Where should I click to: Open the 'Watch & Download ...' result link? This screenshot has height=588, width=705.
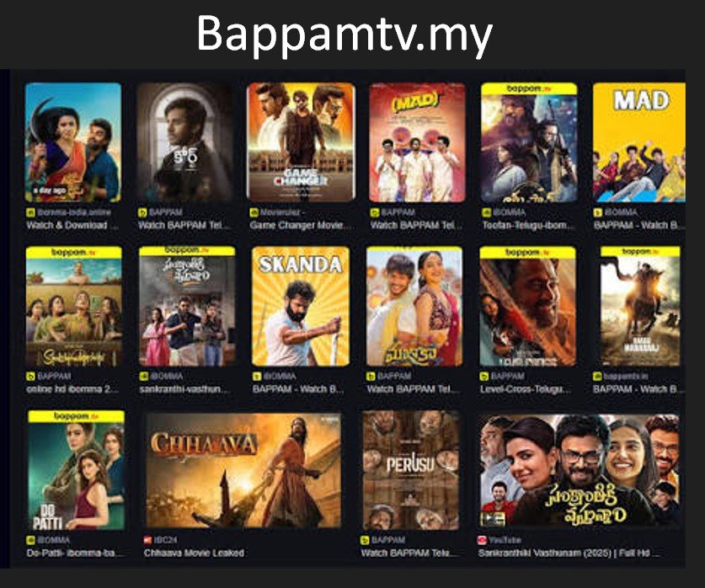[x=72, y=225]
